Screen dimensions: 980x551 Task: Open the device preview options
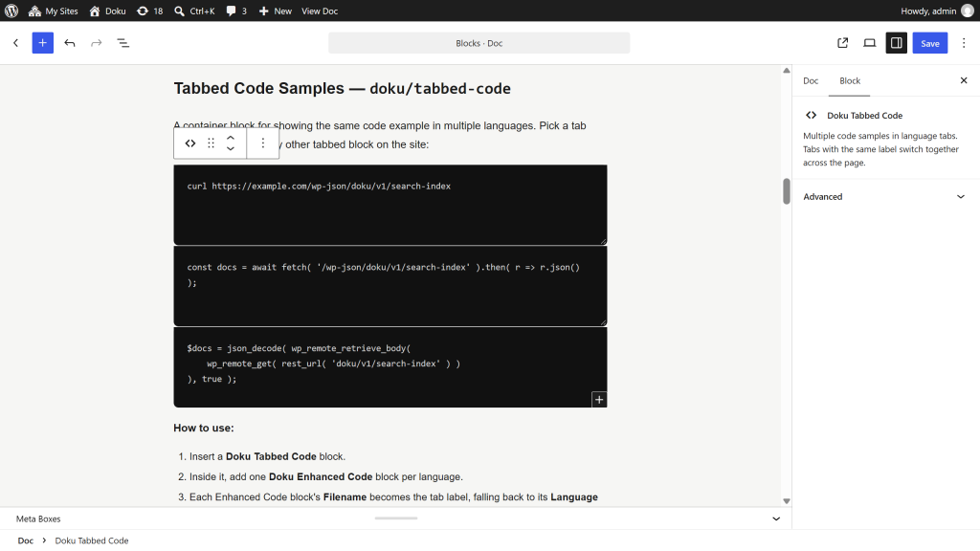coord(869,43)
